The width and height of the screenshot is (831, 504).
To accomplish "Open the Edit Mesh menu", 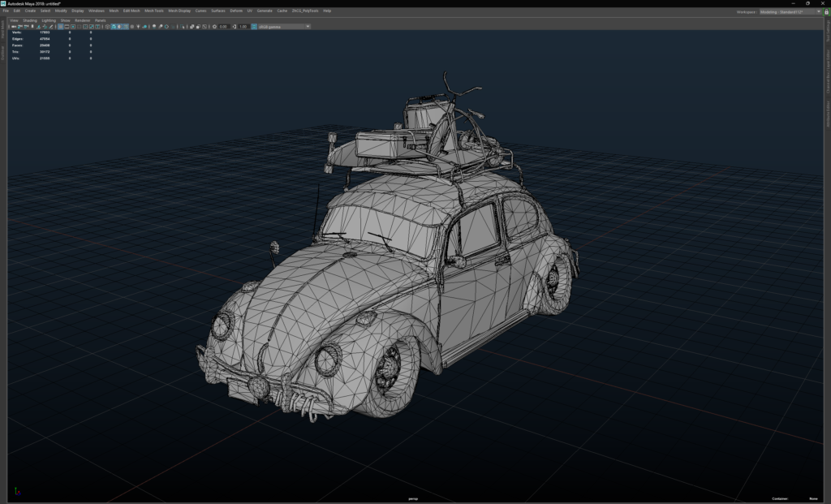I will pyautogui.click(x=131, y=11).
